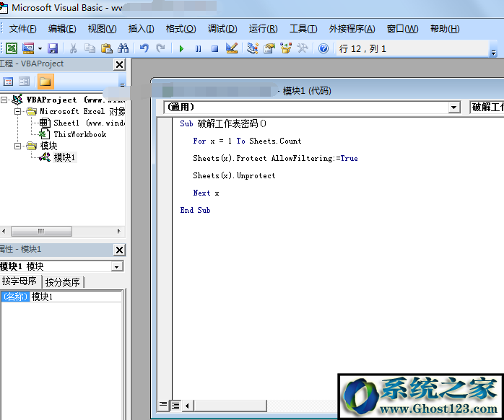Toggle Full Module View button

point(175,406)
